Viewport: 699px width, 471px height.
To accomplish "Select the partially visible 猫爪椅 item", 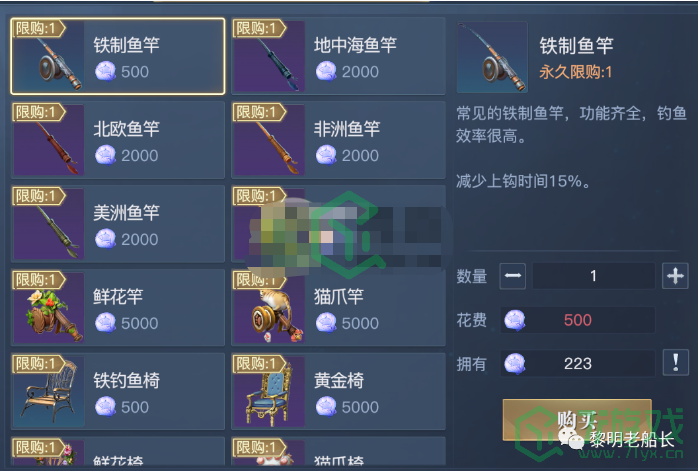I will 338,452.
